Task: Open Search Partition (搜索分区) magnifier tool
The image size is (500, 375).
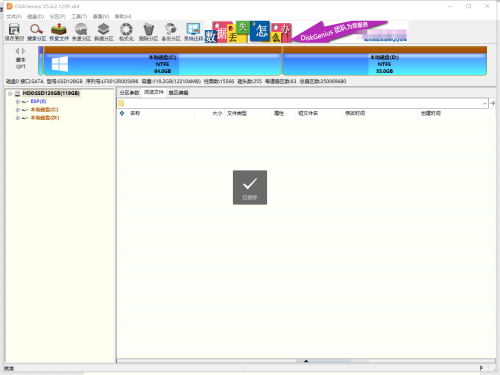Action: pos(36,32)
